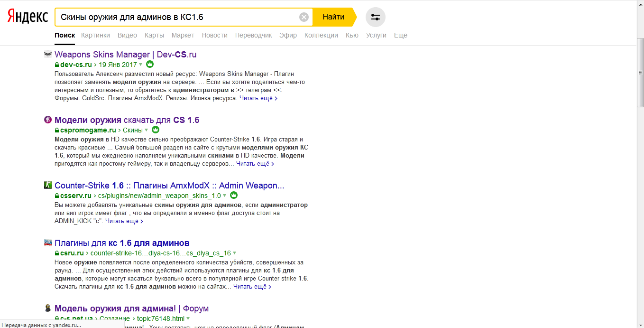Viewport: 644px width, 328px height.
Task: Click the lock icon before csru.ru
Action: tap(57, 253)
